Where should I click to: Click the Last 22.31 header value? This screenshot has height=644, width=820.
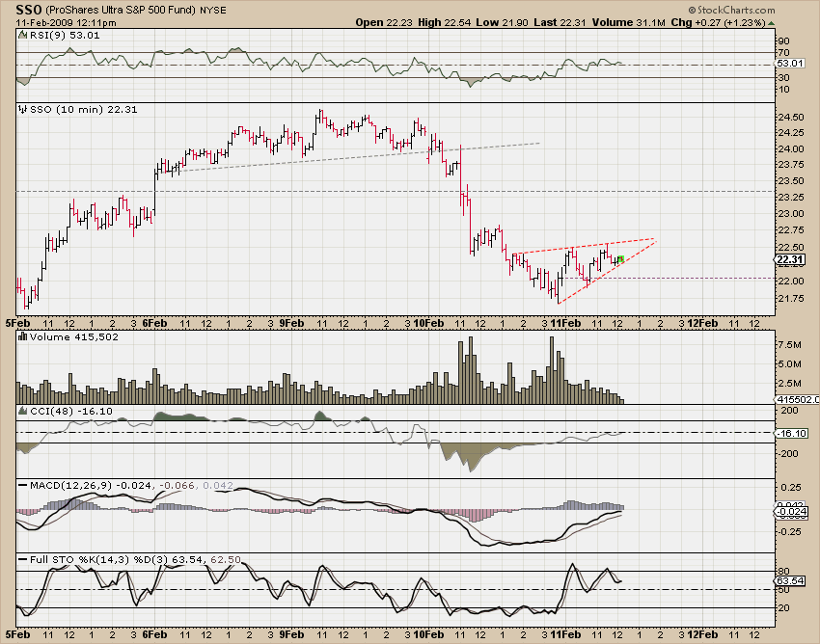560,22
